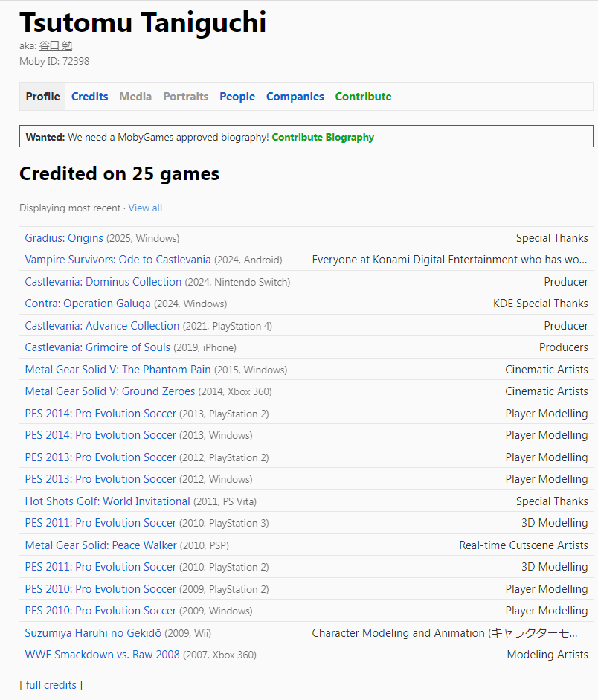Open Castlevania: Dominus Collection link
Image resolution: width=598 pixels, height=700 pixels.
click(103, 282)
